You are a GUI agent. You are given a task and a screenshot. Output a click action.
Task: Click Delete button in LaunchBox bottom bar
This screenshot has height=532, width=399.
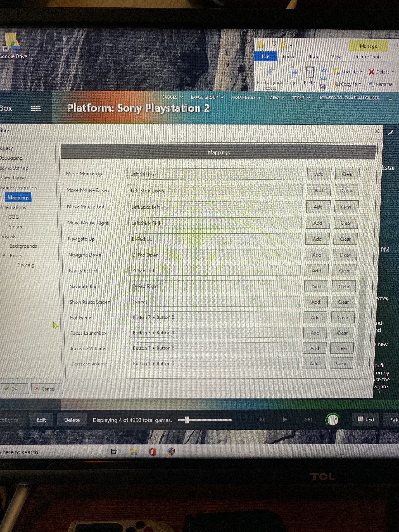click(x=72, y=420)
